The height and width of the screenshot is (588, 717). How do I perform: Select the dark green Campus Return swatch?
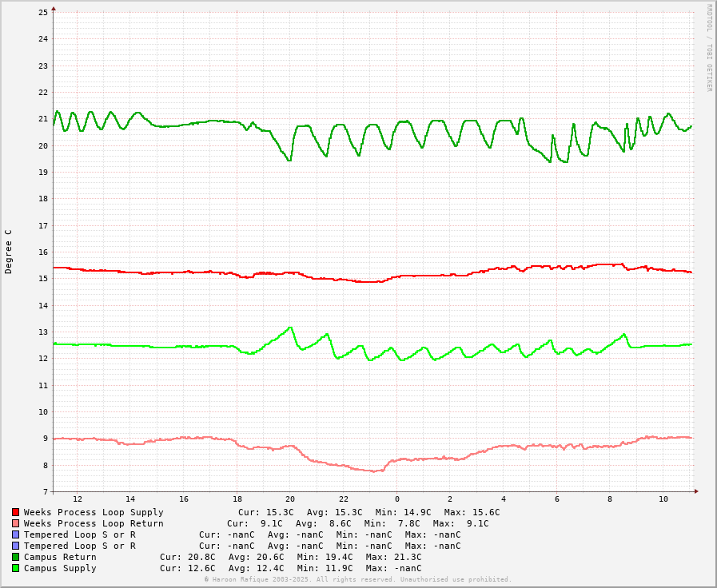coord(15,557)
